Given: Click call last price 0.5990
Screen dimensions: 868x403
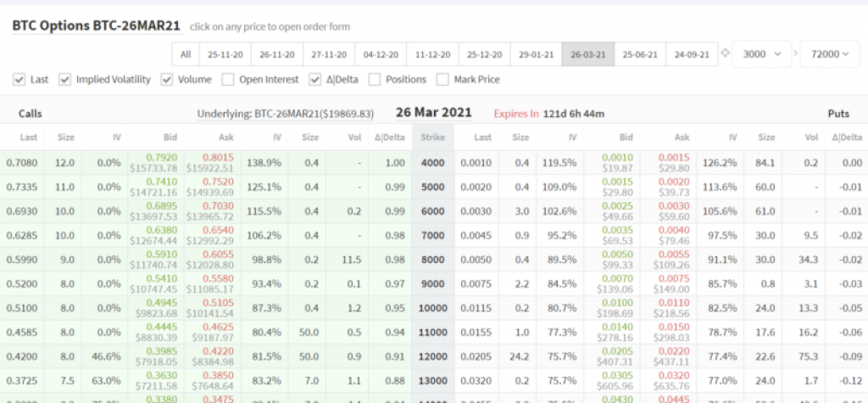Looking at the screenshot, I should (x=22, y=260).
